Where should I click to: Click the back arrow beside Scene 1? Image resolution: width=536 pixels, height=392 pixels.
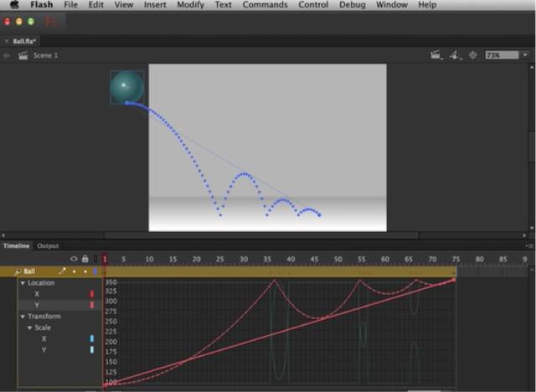click(x=8, y=55)
